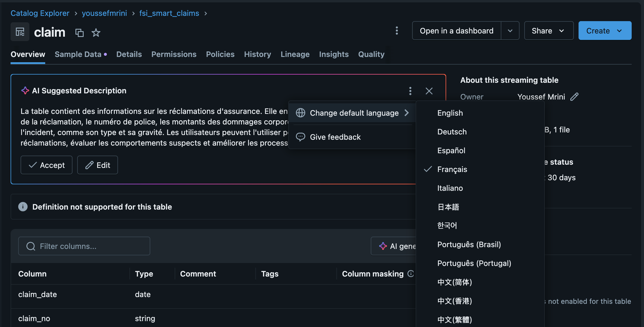Click the AI sparkle icon in description header
Viewport: 644px width, 327px height.
point(25,91)
